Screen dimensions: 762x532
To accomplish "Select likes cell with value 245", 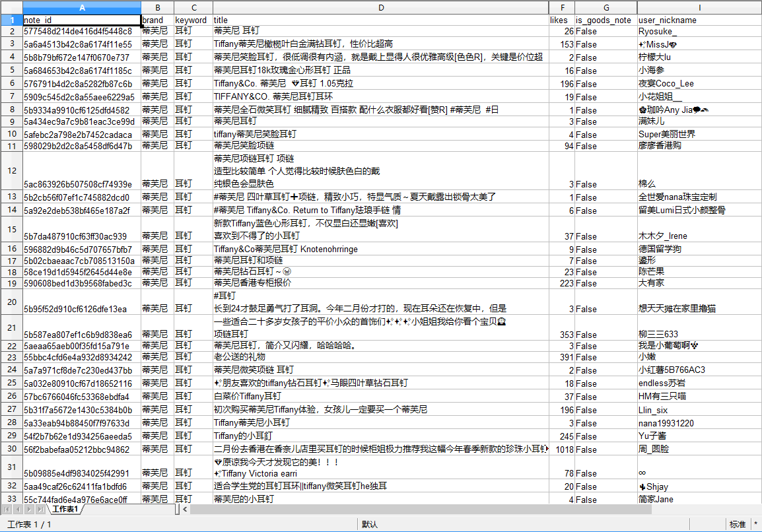I will click(x=562, y=436).
